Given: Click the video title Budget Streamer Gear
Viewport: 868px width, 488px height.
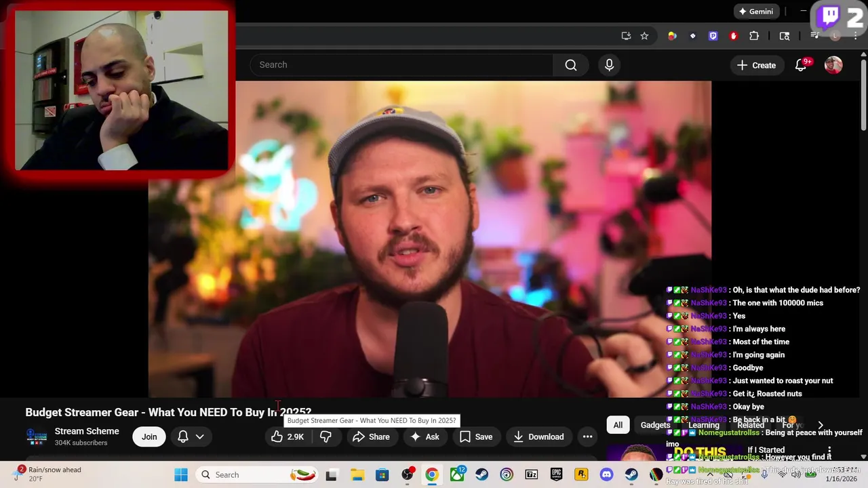Looking at the screenshot, I should click(x=168, y=412).
